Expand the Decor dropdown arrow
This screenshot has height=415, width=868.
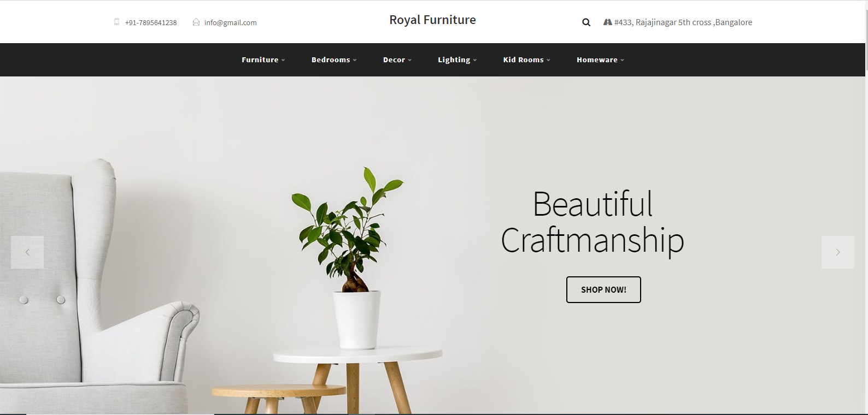[410, 60]
